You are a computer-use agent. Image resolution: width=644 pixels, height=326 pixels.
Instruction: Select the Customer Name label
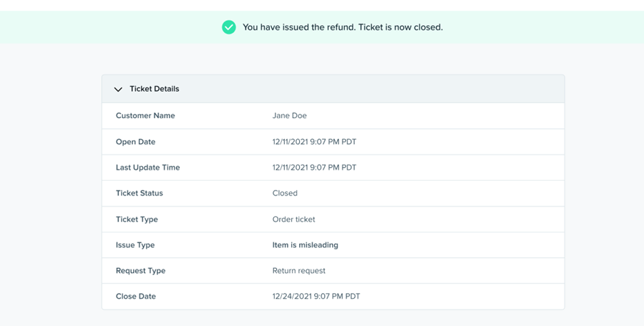click(145, 115)
